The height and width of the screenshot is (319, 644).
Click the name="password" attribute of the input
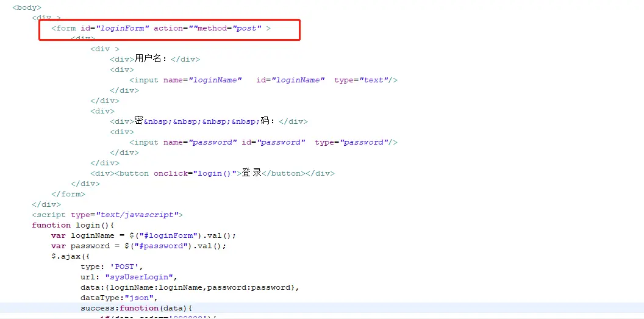click(201, 142)
